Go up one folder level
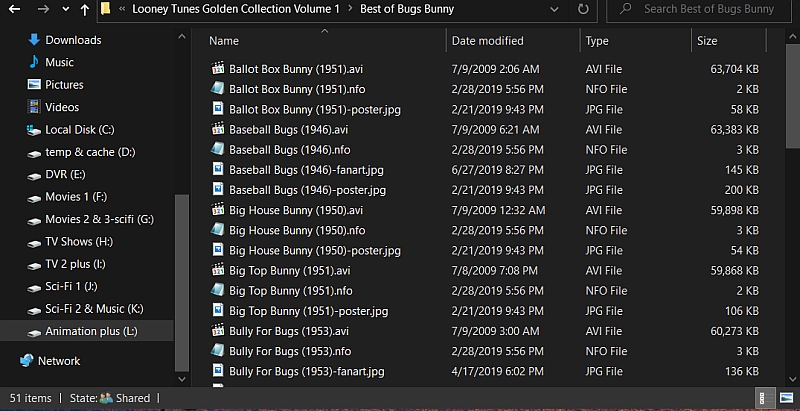This screenshot has width=800, height=411. click(84, 9)
